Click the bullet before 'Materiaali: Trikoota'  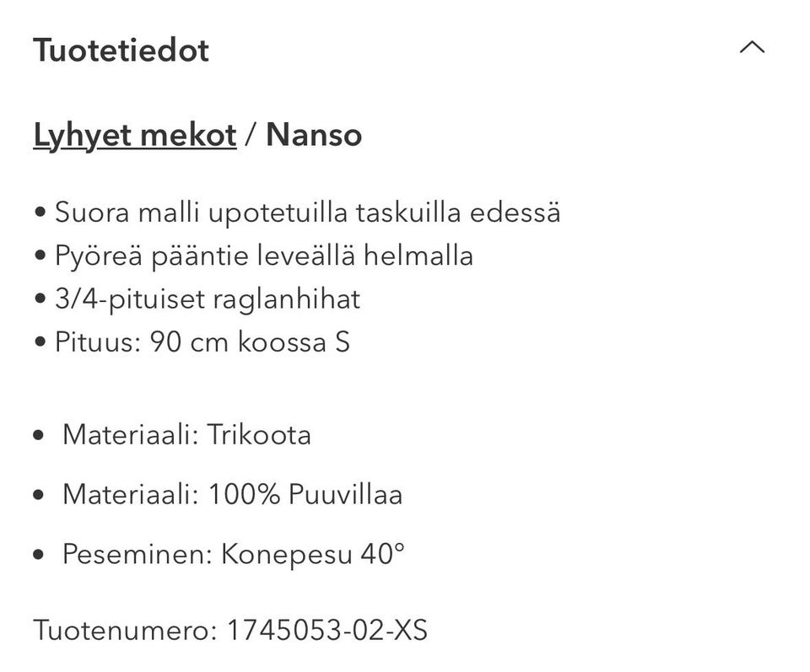(38, 436)
